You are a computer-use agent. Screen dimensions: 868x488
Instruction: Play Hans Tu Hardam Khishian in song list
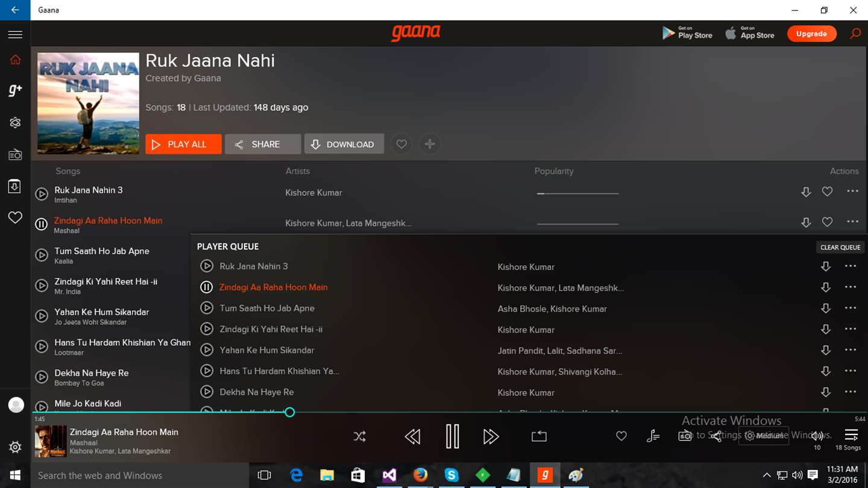click(42, 346)
